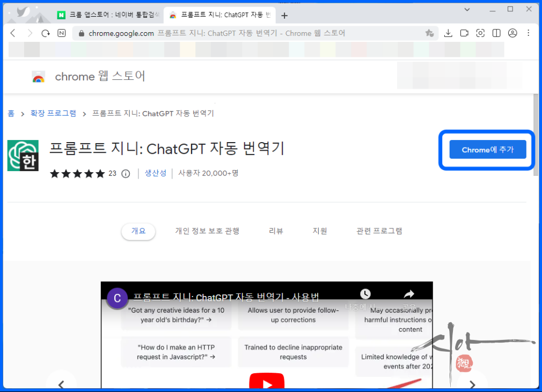Screen dimensions: 542x392
Task: Show next slide with right carousel arrow
Action: coord(472,384)
